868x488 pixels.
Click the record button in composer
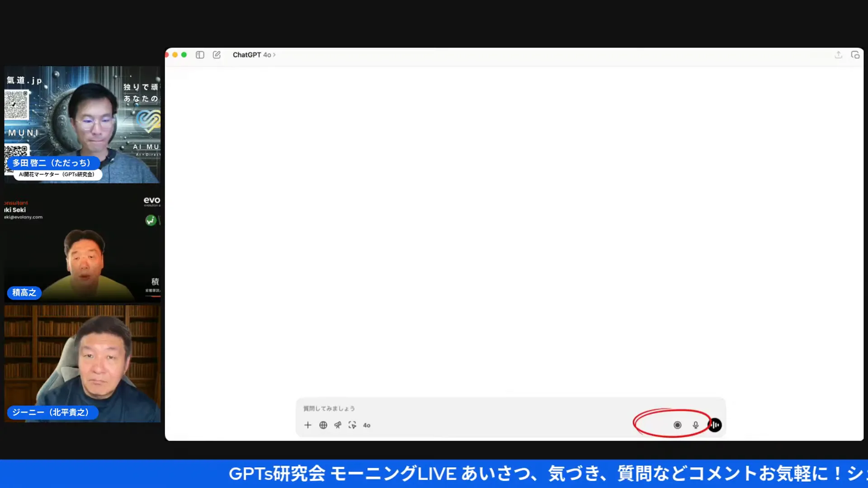pyautogui.click(x=677, y=425)
